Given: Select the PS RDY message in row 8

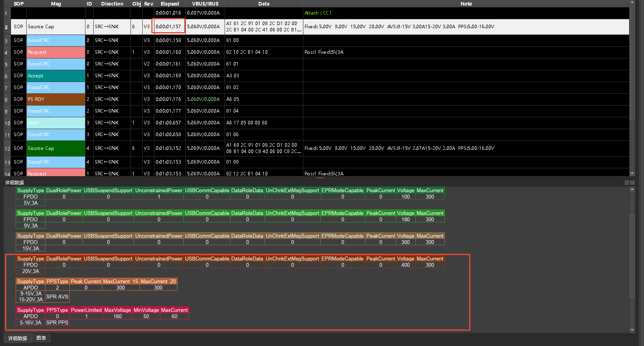Looking at the screenshot, I should pos(56,99).
